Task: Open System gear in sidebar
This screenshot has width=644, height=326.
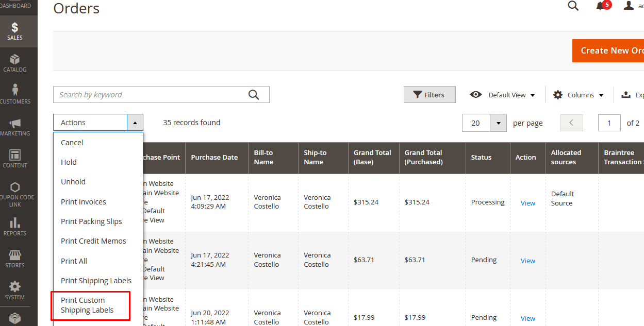Action: (x=15, y=290)
